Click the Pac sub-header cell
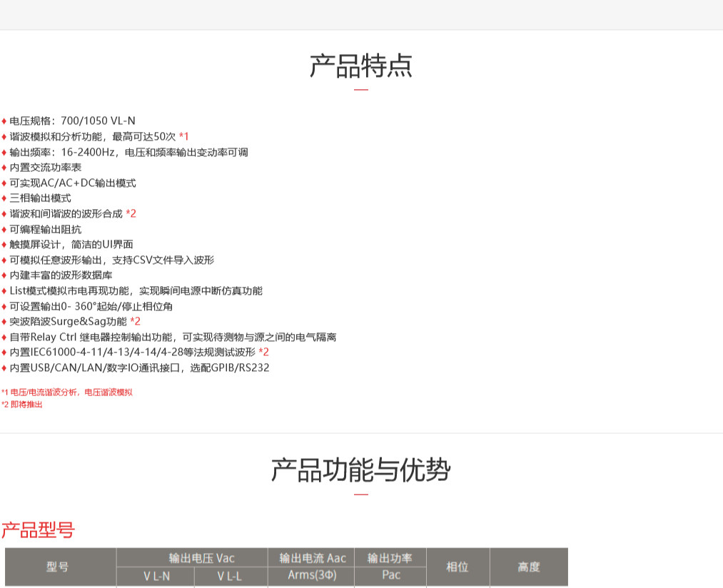723x588 pixels. click(391, 575)
